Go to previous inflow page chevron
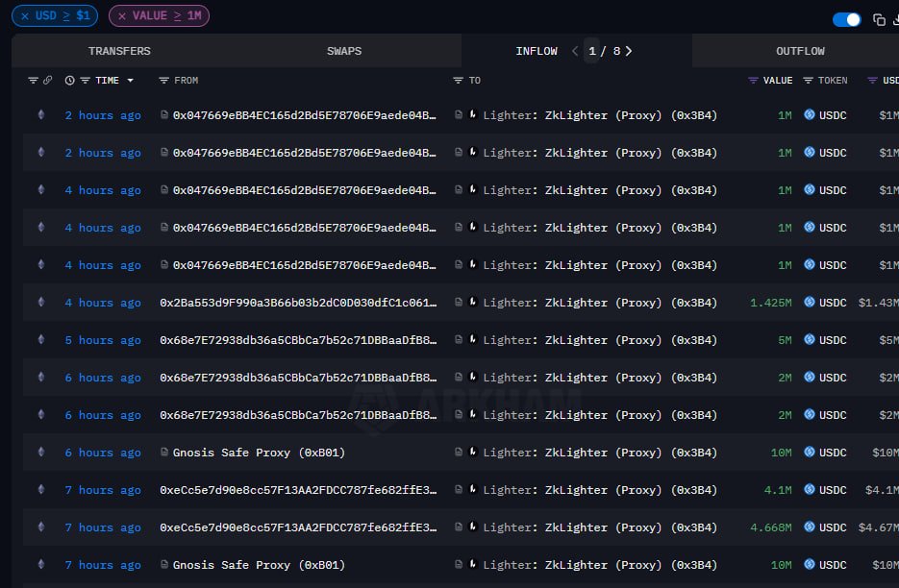 point(574,50)
